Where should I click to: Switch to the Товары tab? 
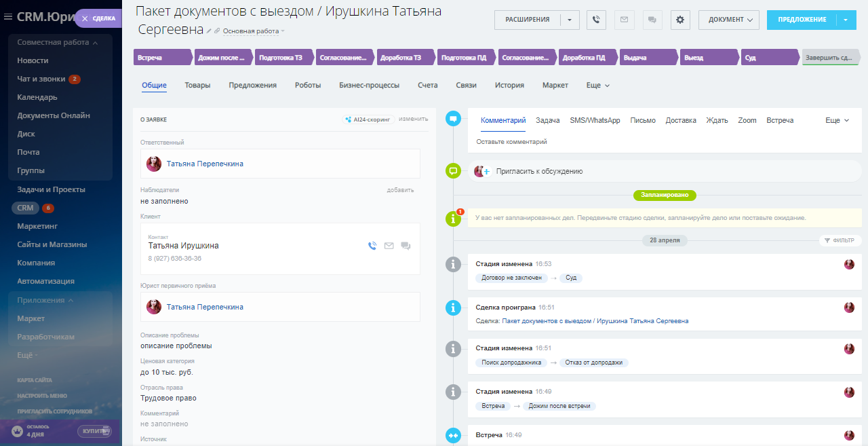point(197,85)
